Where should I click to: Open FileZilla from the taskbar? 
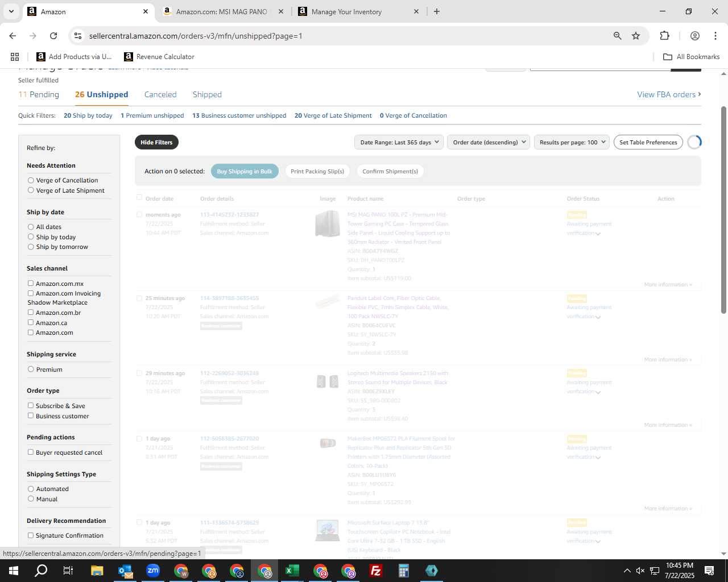376,571
